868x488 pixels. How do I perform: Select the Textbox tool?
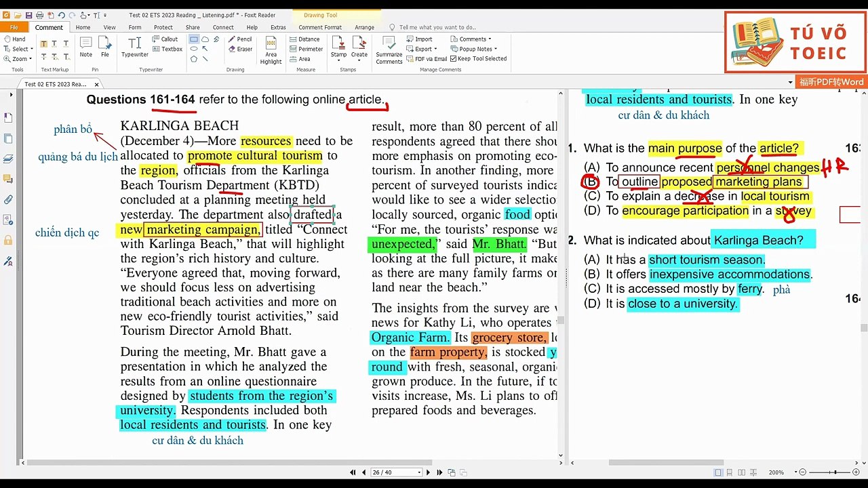167,49
